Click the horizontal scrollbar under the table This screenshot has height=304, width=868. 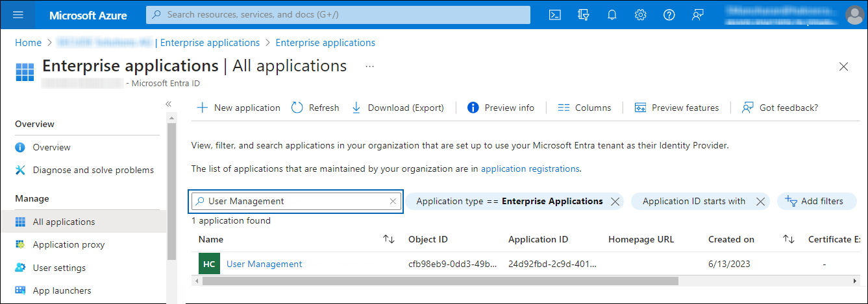click(x=440, y=281)
